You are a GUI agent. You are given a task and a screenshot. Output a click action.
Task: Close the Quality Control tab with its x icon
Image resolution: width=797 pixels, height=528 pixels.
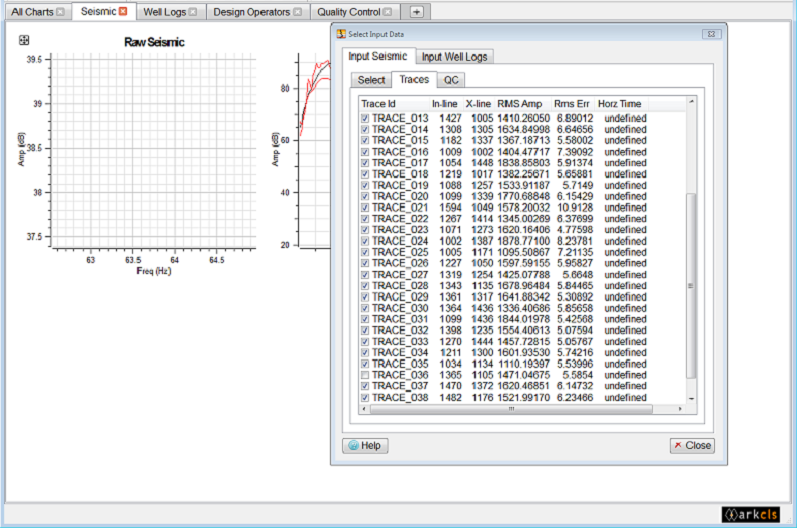(388, 12)
